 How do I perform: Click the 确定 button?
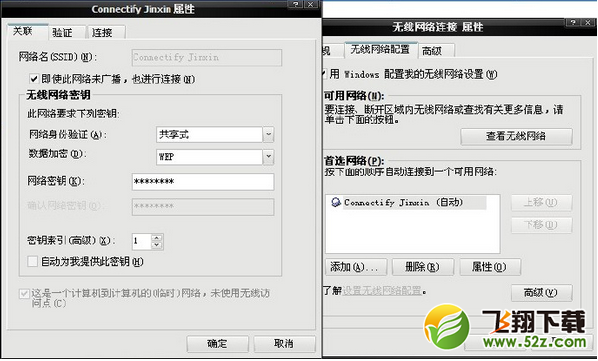tap(217, 344)
